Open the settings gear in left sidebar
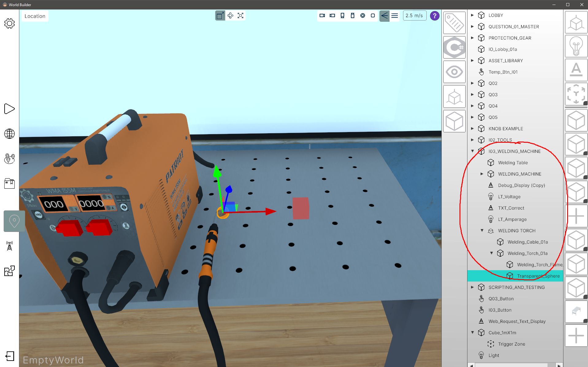The height and width of the screenshot is (367, 588). [10, 24]
